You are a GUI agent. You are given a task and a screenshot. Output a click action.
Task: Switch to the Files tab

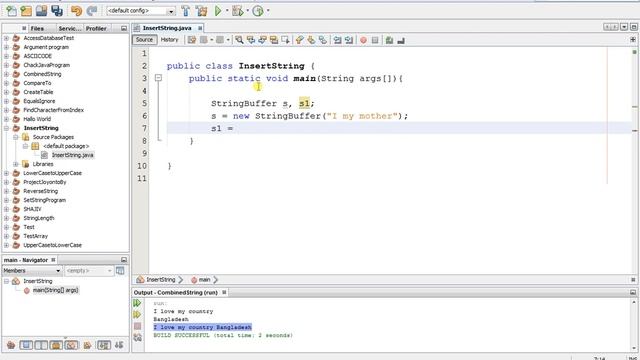[37, 28]
